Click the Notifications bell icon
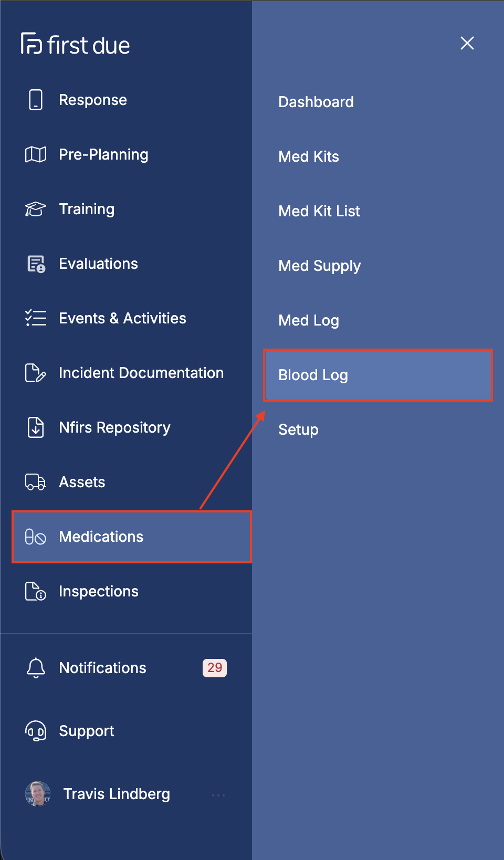The height and width of the screenshot is (860, 504). pos(36,668)
